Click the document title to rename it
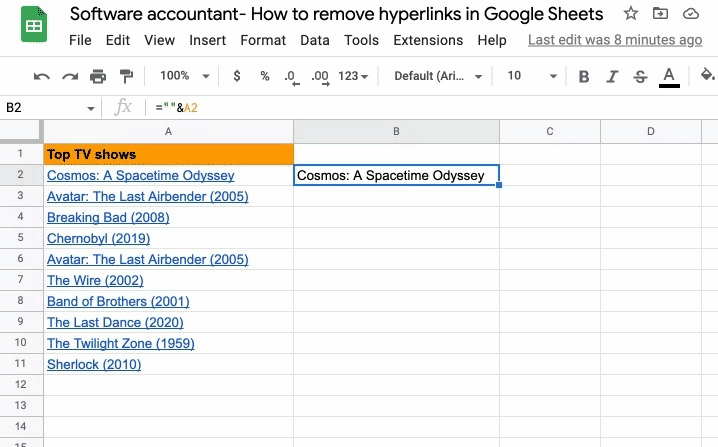 336,14
